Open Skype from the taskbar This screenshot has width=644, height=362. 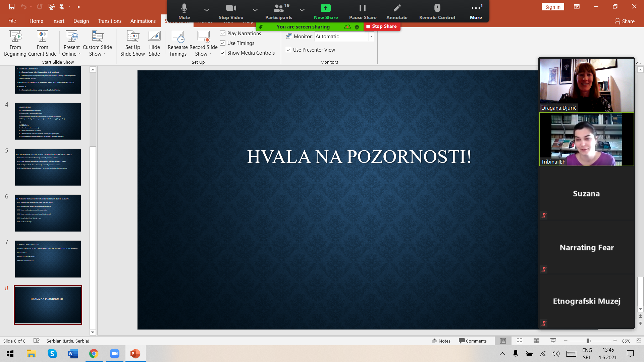coord(52,354)
